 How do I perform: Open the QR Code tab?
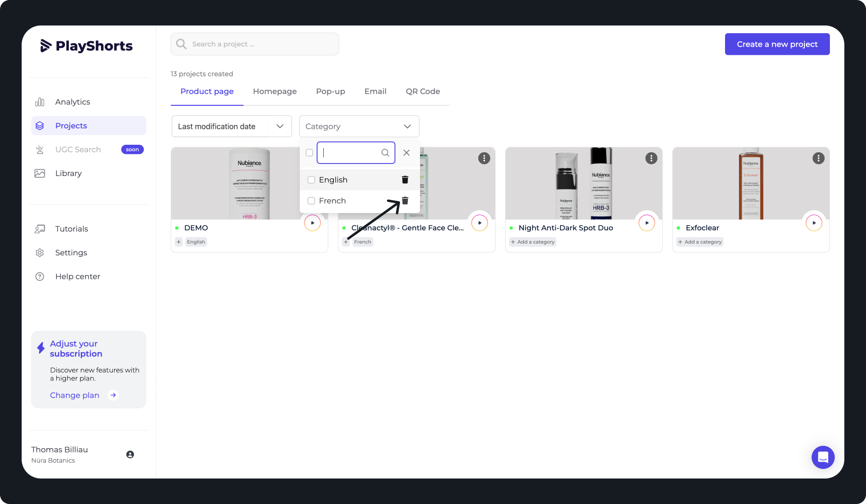(423, 91)
